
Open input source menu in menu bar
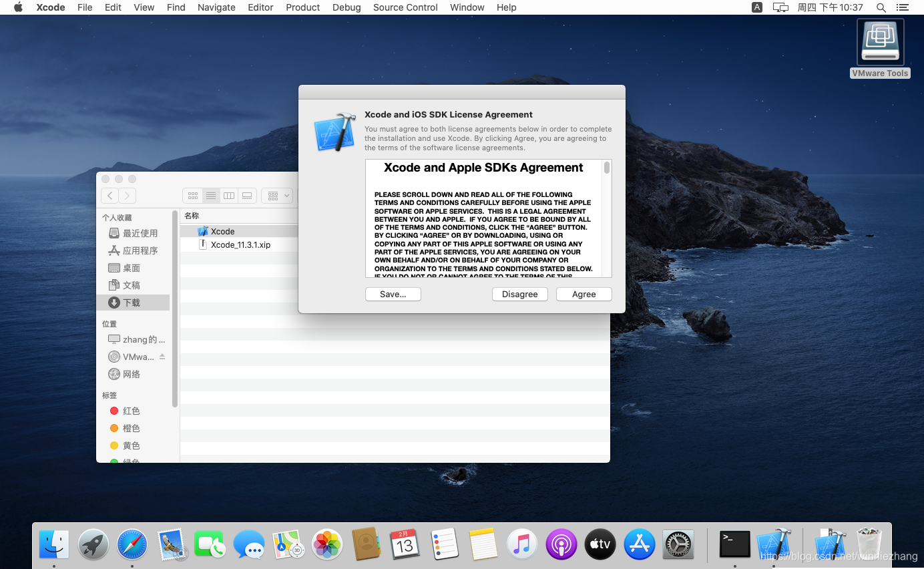pos(757,7)
